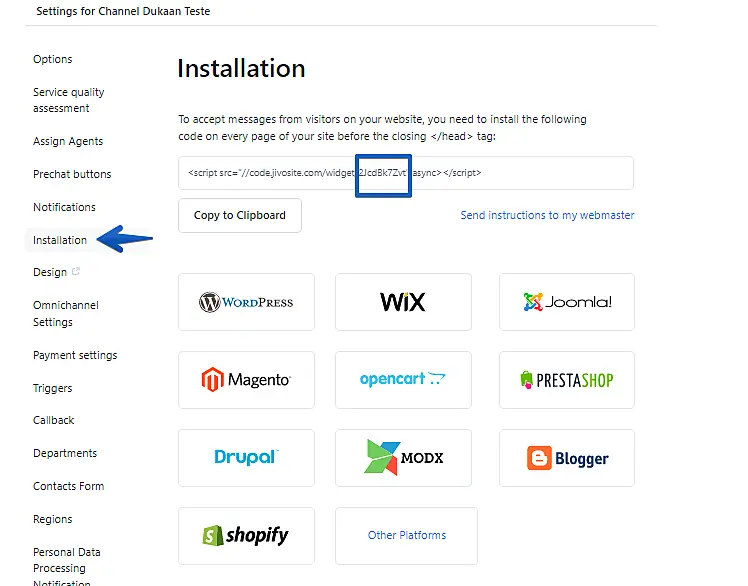Image resolution: width=748 pixels, height=586 pixels.
Task: Select Omnichannel Settings in sidebar
Action: point(65,313)
